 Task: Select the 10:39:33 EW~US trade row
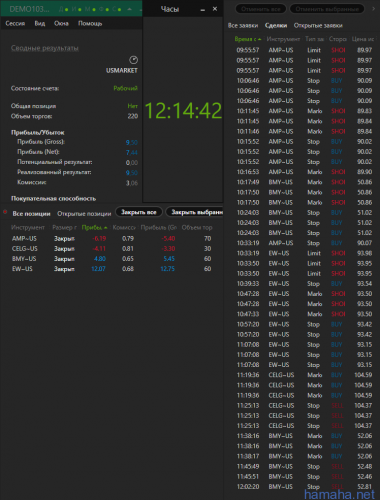(x=303, y=284)
